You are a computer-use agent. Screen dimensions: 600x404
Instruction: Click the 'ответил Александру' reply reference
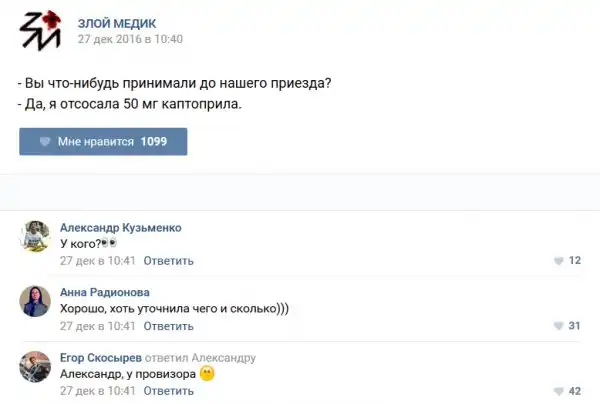pyautogui.click(x=202, y=357)
